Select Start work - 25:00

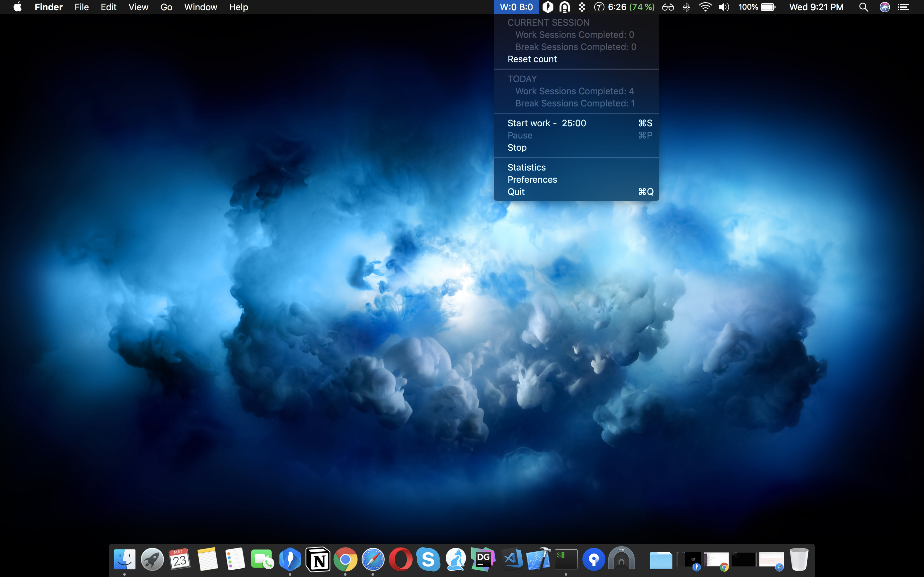(546, 123)
